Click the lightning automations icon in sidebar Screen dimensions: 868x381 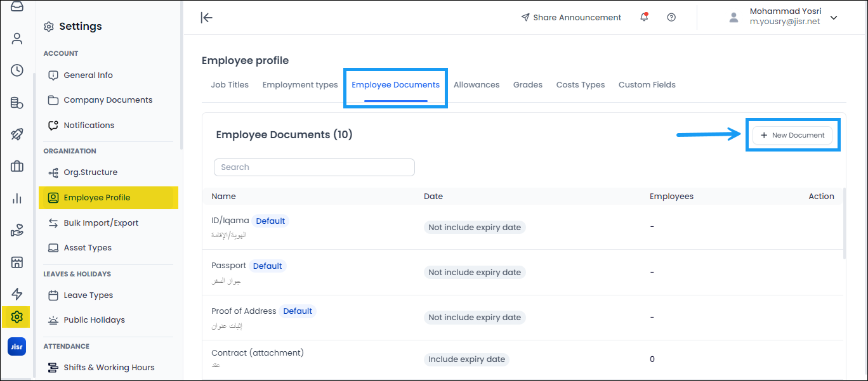[16, 294]
